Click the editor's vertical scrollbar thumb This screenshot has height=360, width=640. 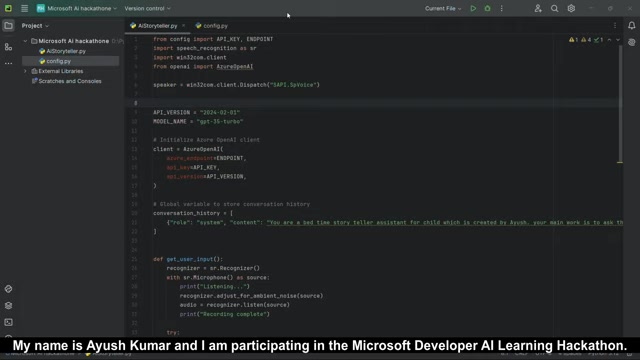[620, 104]
